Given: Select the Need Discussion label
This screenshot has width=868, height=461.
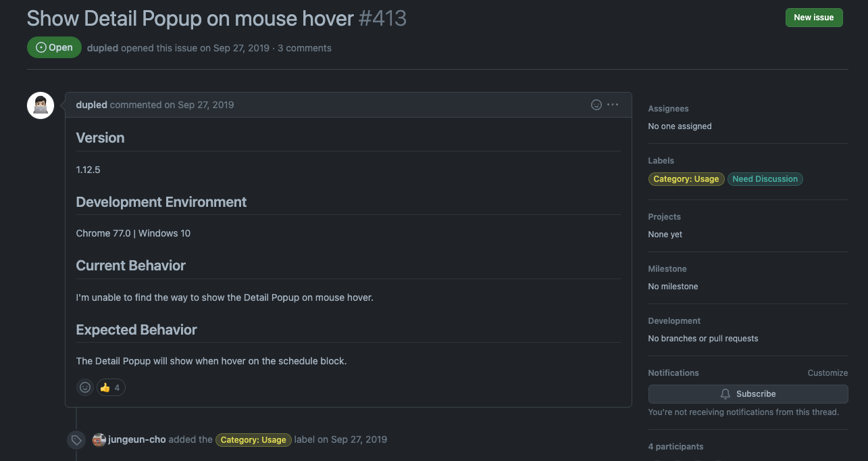Looking at the screenshot, I should click(765, 179).
